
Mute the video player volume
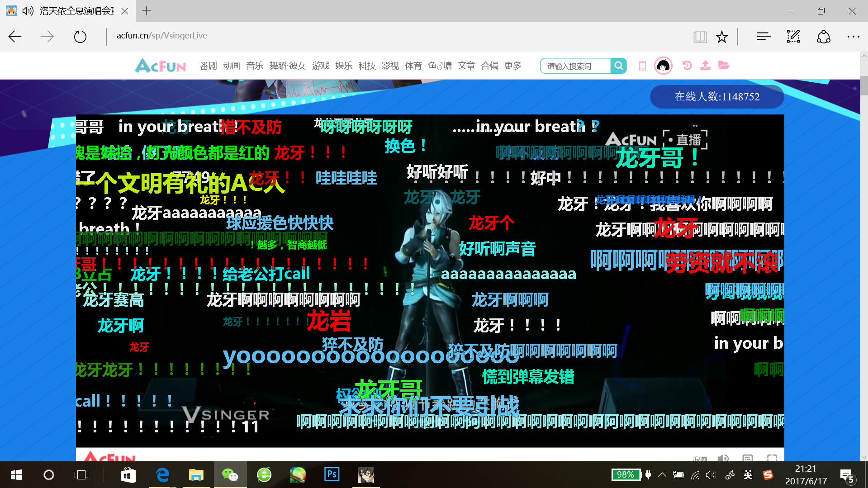pyautogui.click(x=723, y=458)
